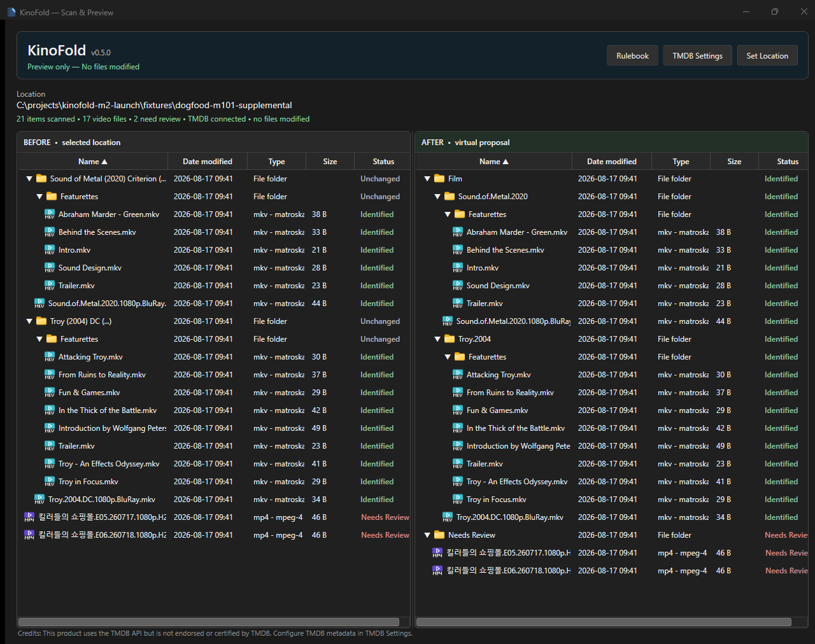Image resolution: width=815 pixels, height=644 pixels.
Task: Sort AFTER panel by Size column
Action: click(x=734, y=162)
